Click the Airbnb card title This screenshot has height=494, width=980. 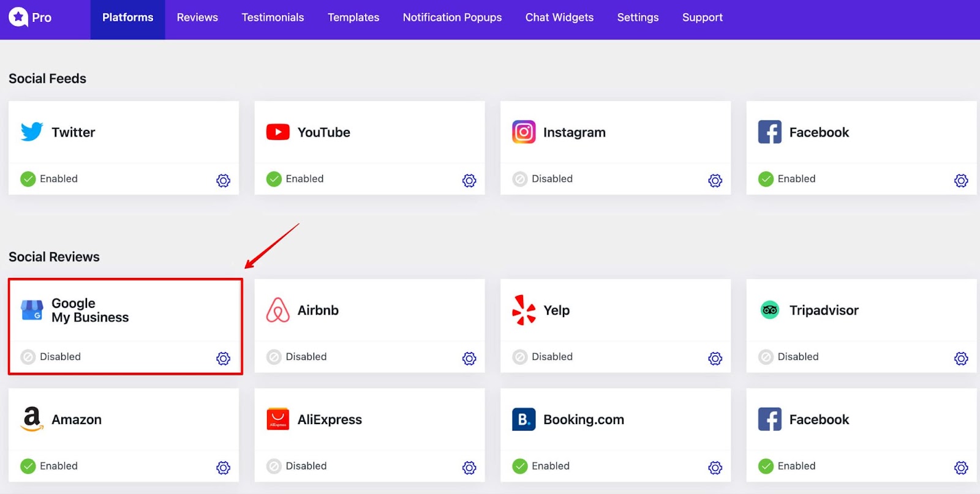click(x=318, y=310)
